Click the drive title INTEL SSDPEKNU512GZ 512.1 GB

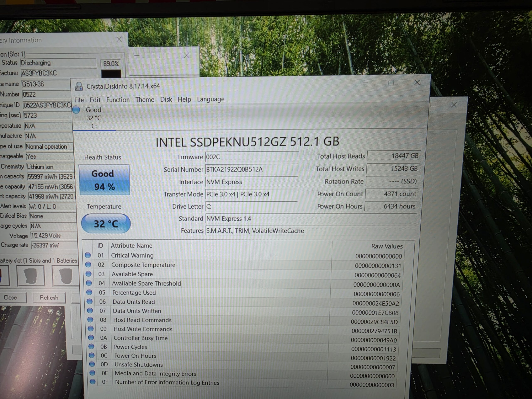click(248, 142)
